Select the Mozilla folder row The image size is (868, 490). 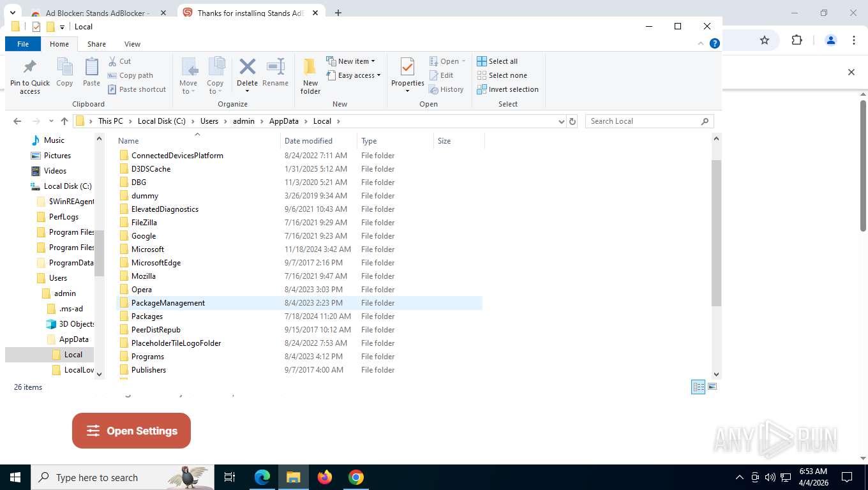299,276
